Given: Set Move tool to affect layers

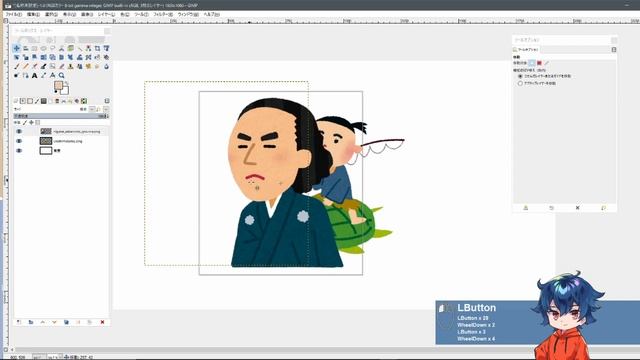Looking at the screenshot, I should (x=532, y=63).
